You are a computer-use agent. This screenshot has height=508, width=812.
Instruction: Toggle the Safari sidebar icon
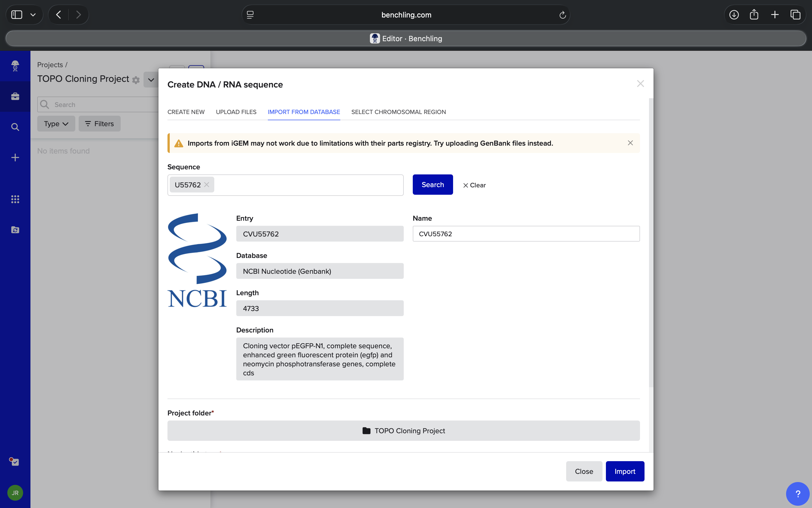tap(17, 15)
